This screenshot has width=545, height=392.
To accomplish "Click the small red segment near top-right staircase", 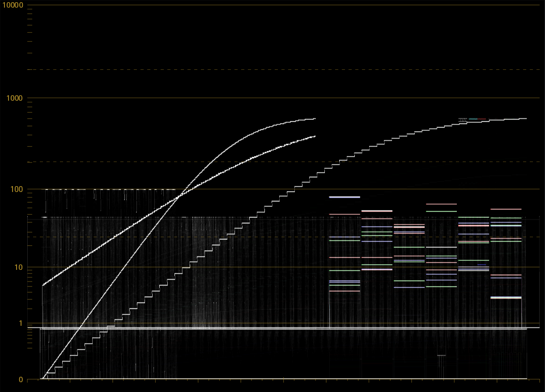I will pos(482,119).
